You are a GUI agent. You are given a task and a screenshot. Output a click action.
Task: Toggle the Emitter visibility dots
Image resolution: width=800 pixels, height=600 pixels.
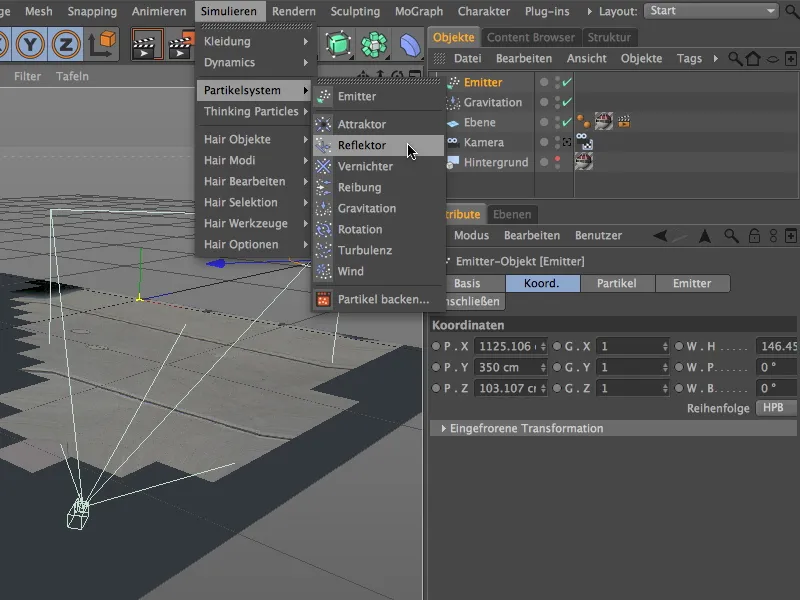(x=557, y=82)
